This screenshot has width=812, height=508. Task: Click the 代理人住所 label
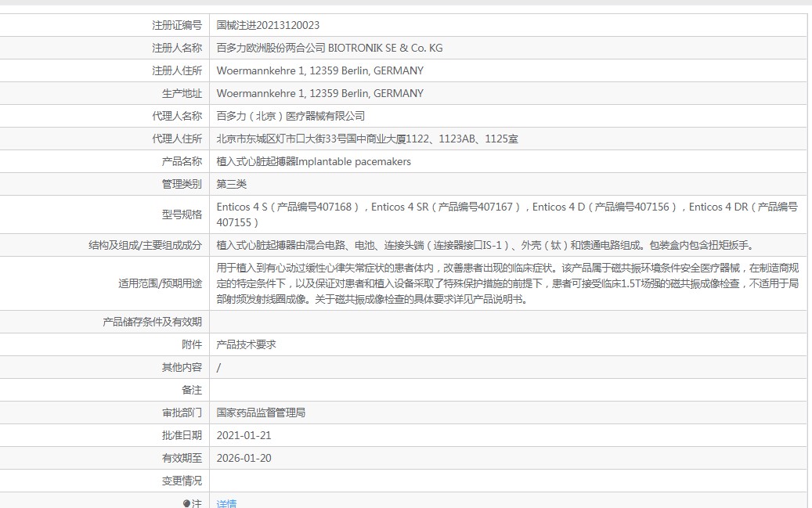coord(177,139)
